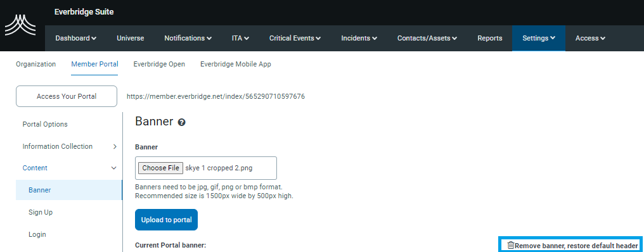644x252 pixels.
Task: Expand the Contacts/Assets menu
Action: point(427,38)
